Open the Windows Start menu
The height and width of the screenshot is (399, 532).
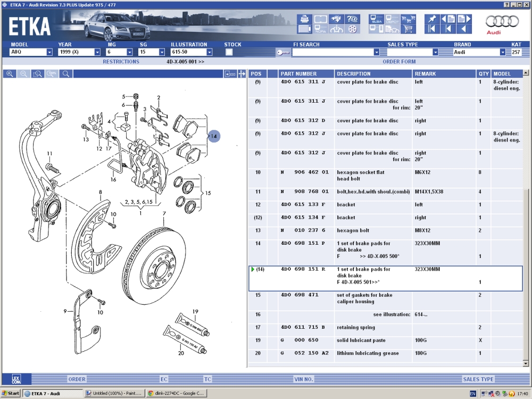tap(11, 393)
